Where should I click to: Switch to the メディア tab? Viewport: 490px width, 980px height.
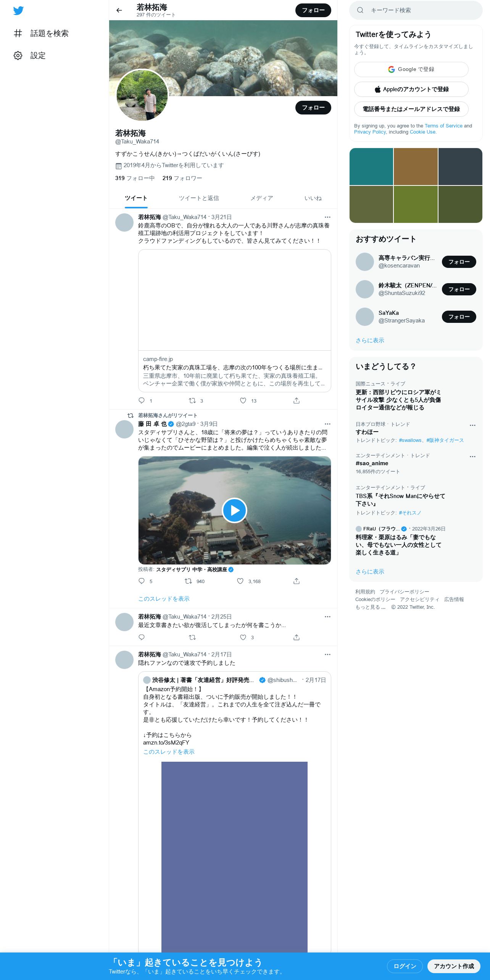[x=261, y=198]
